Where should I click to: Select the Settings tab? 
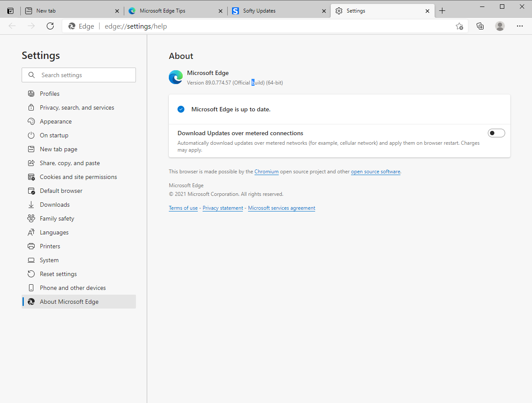pos(382,11)
